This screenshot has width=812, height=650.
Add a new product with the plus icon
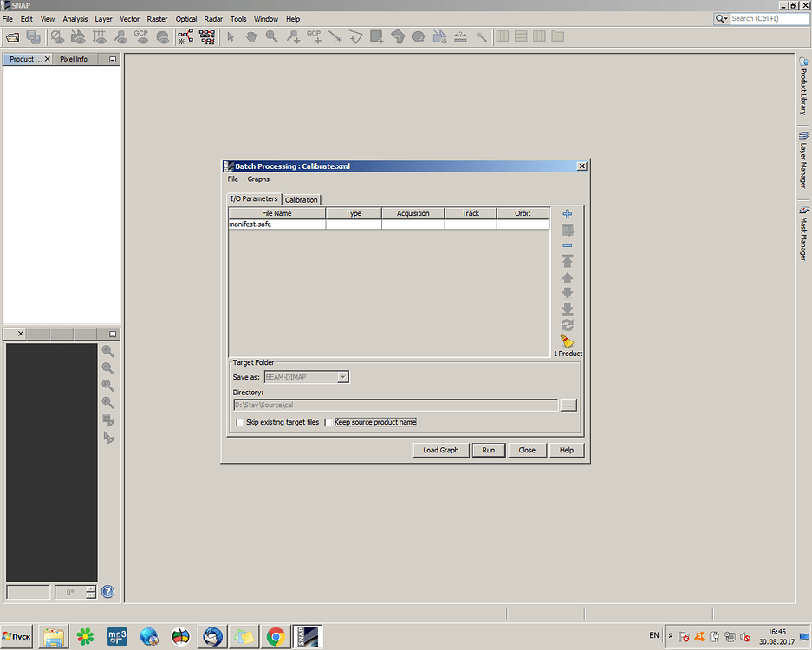click(568, 213)
